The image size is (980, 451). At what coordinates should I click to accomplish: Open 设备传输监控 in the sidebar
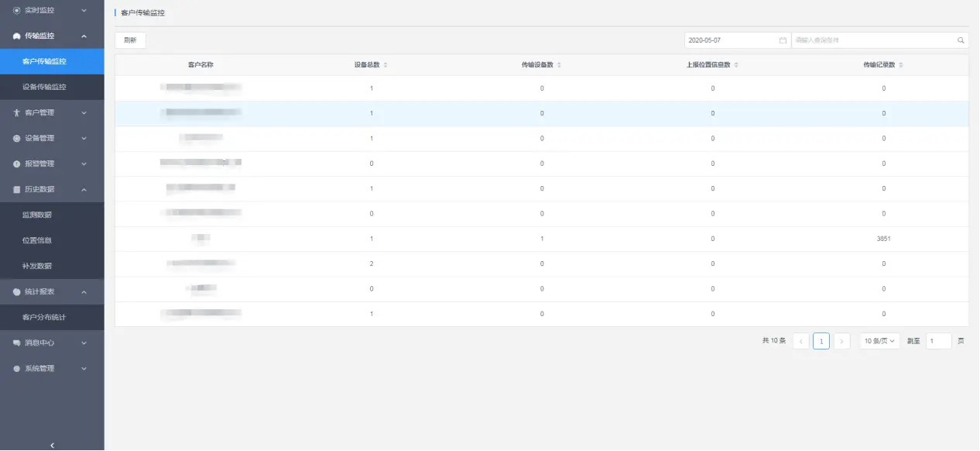tap(44, 87)
